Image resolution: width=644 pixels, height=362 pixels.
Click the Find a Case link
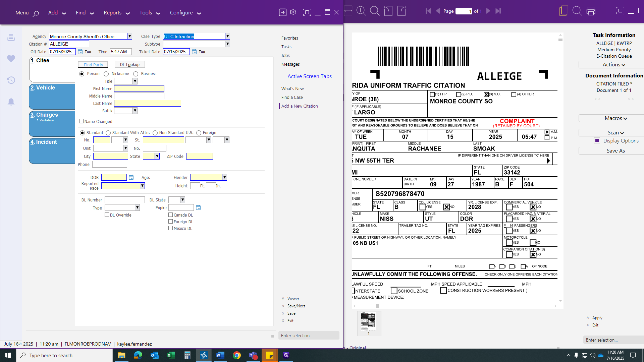[x=292, y=97]
